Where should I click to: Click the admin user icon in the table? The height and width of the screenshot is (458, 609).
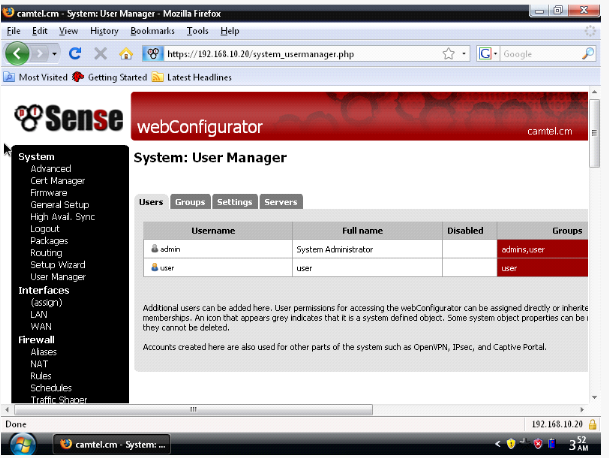point(155,249)
